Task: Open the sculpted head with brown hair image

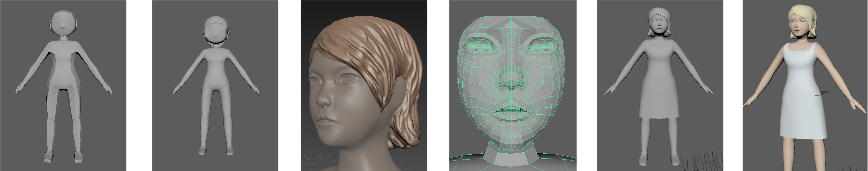Action: click(x=364, y=85)
